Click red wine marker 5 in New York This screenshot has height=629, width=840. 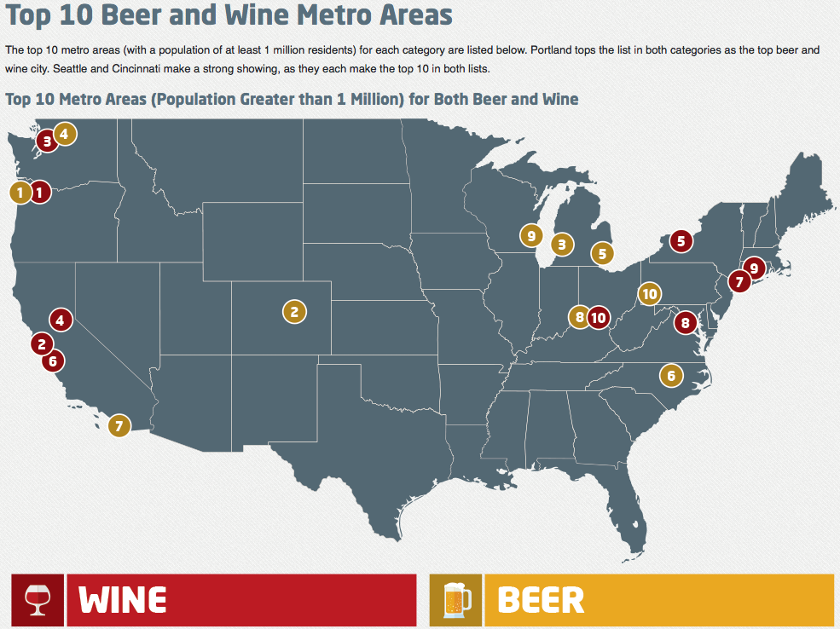click(681, 241)
